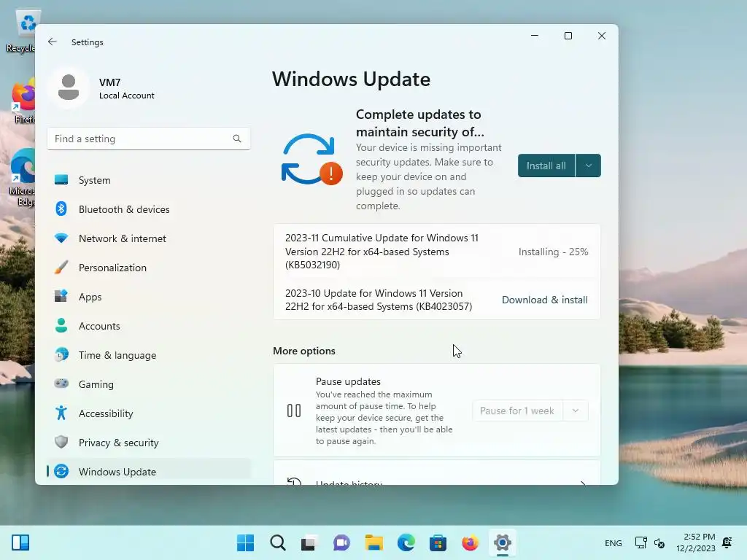Open Task View on the taskbar

click(309, 542)
